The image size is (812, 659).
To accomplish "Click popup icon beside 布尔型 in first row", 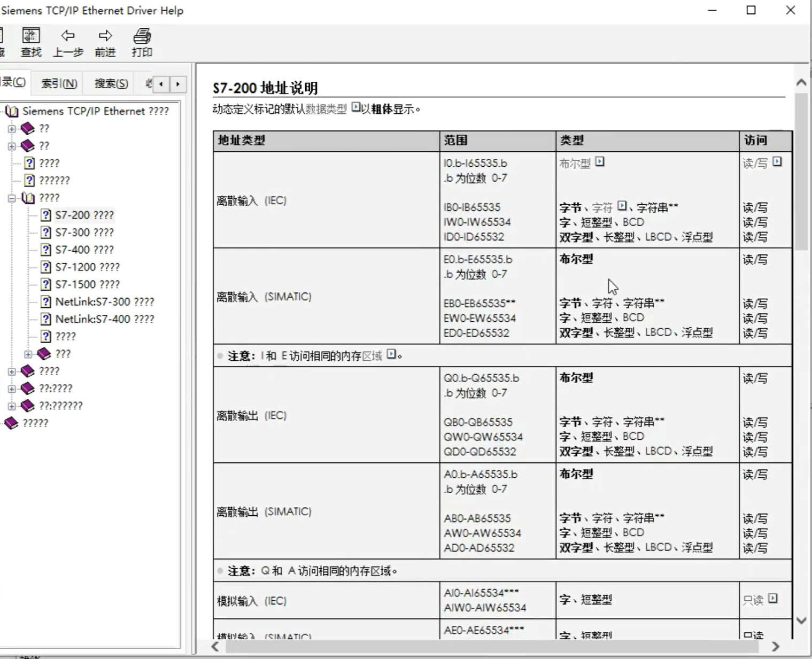I will tap(600, 161).
